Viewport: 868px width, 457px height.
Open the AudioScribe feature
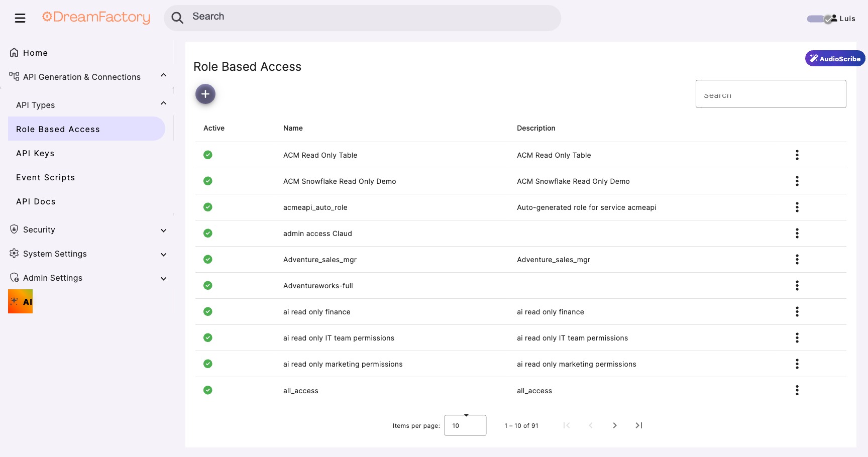tap(834, 58)
